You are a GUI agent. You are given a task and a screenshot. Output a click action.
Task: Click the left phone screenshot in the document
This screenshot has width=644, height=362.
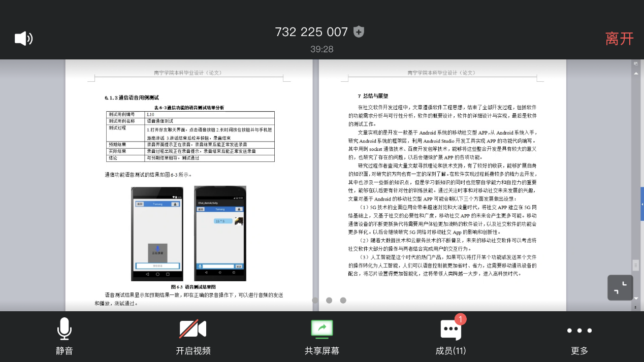[156, 234]
